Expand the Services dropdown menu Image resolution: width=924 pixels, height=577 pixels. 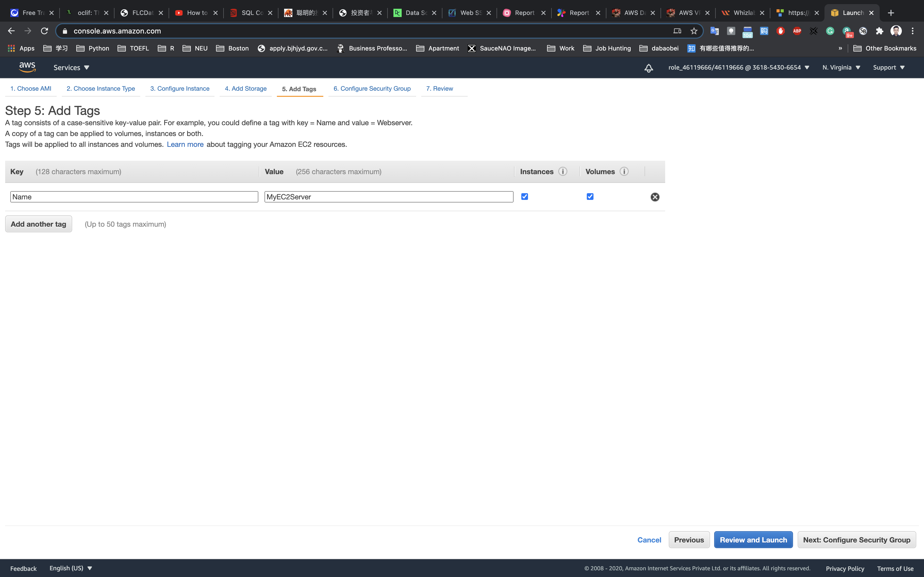[71, 67]
